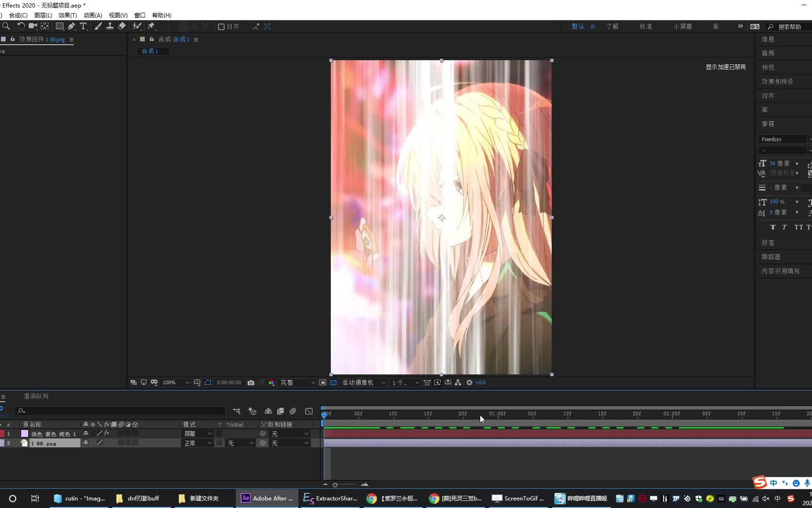Switch to 小屏幕 workspace
Viewport: 812px width, 508px height.
point(682,27)
